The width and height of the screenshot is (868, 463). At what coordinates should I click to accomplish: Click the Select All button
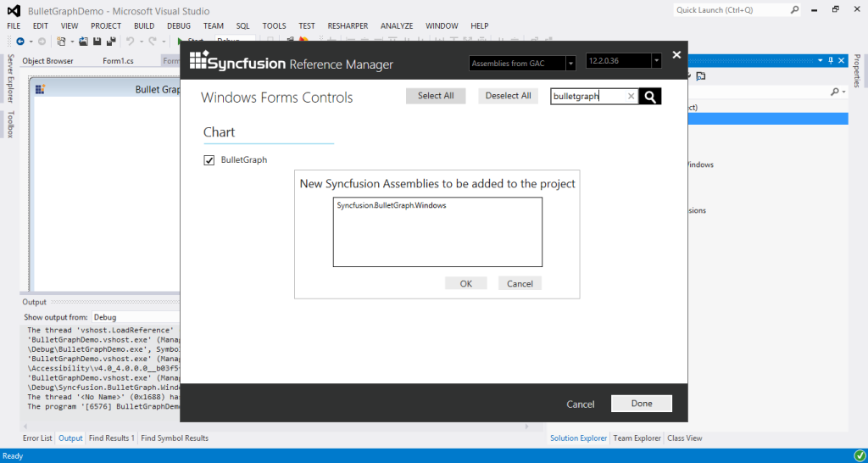click(x=436, y=96)
